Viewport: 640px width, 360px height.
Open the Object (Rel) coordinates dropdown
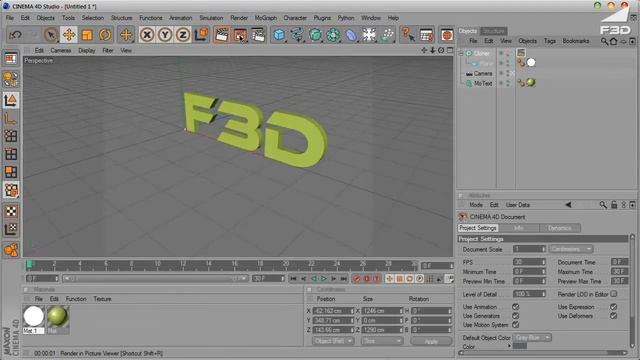(333, 341)
